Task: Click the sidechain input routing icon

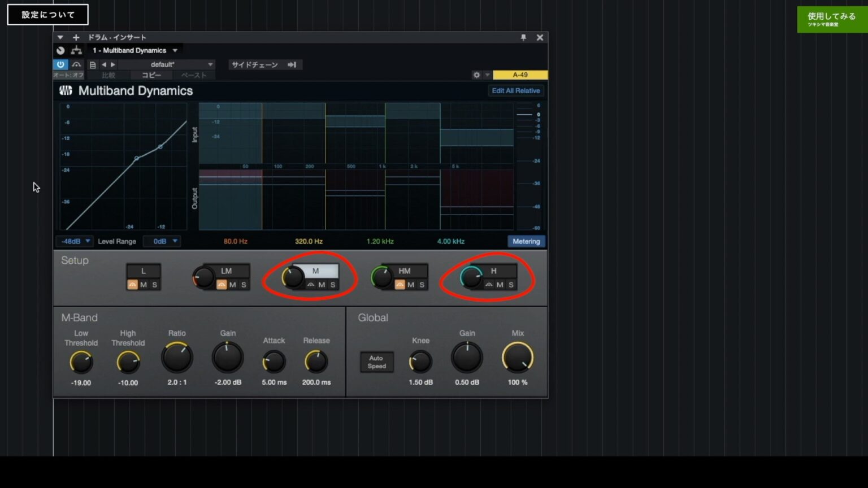Action: [x=293, y=64]
